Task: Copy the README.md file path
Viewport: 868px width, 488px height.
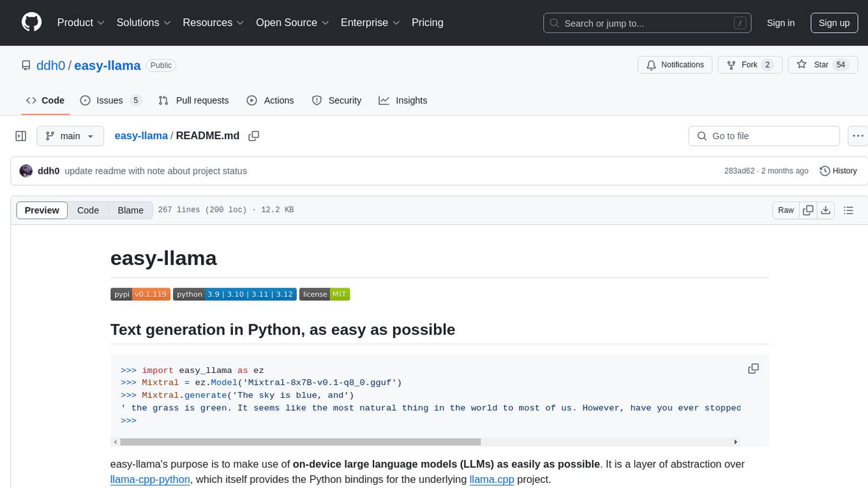Action: pyautogui.click(x=254, y=136)
